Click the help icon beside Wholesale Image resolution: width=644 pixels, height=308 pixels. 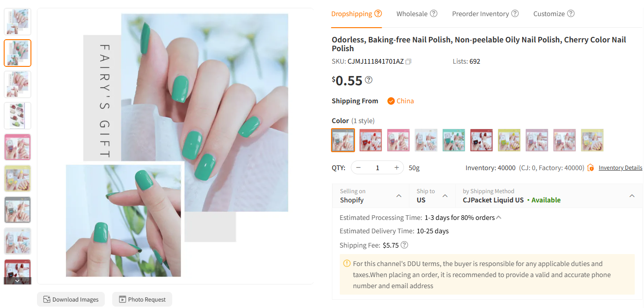coord(433,13)
